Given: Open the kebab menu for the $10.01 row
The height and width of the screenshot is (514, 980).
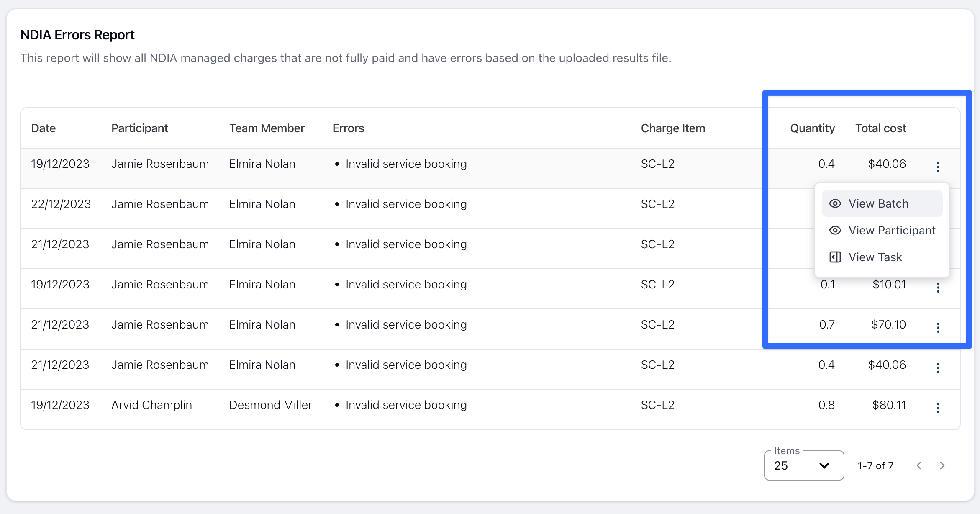Looking at the screenshot, I should (x=938, y=288).
